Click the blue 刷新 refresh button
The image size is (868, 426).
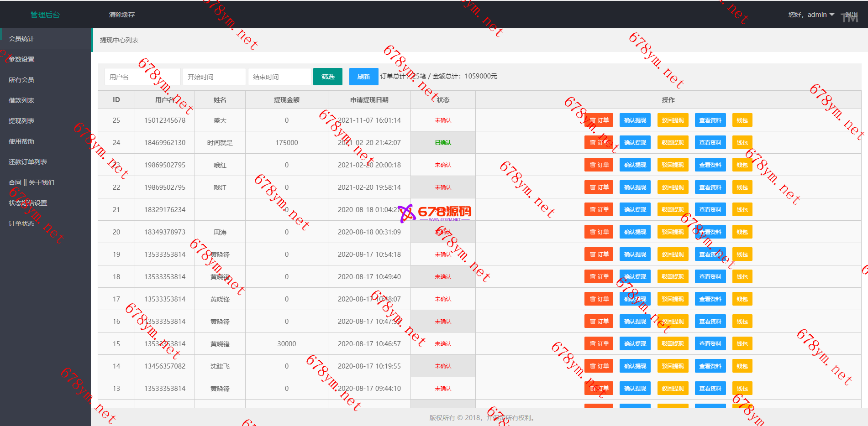pos(363,77)
